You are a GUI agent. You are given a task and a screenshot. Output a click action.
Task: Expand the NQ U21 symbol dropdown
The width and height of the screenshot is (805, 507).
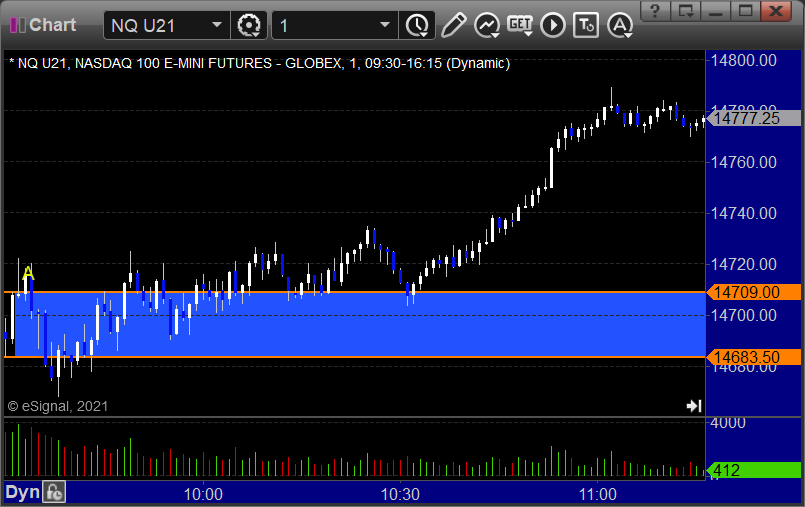click(217, 25)
